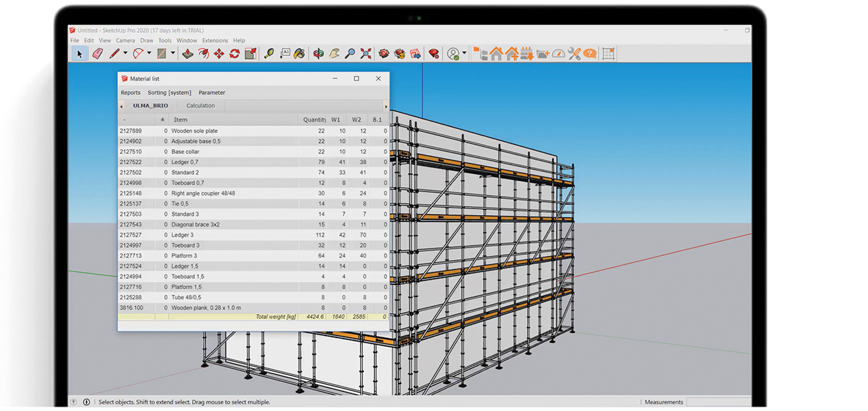Screen dimensions: 868x411
Task: Expand the Line tool dropdown arrow
Action: coord(125,54)
